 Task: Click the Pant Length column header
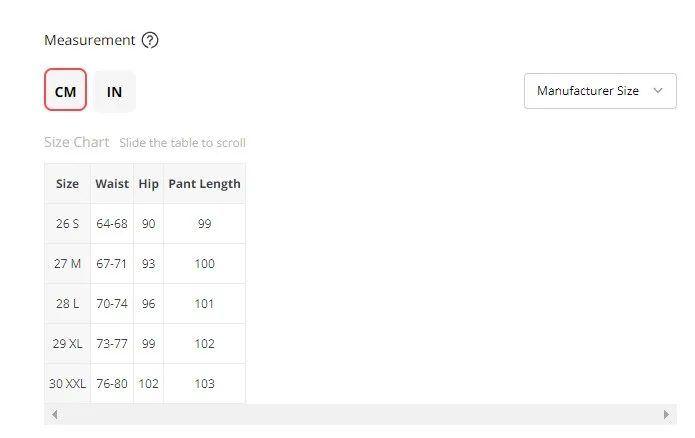(204, 184)
